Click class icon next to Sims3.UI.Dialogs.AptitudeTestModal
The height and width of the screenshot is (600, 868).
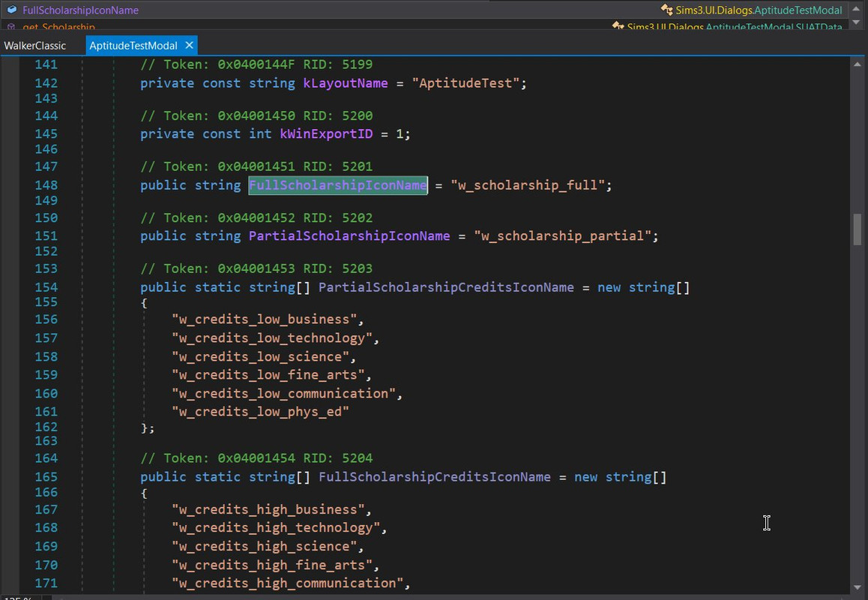[666, 10]
